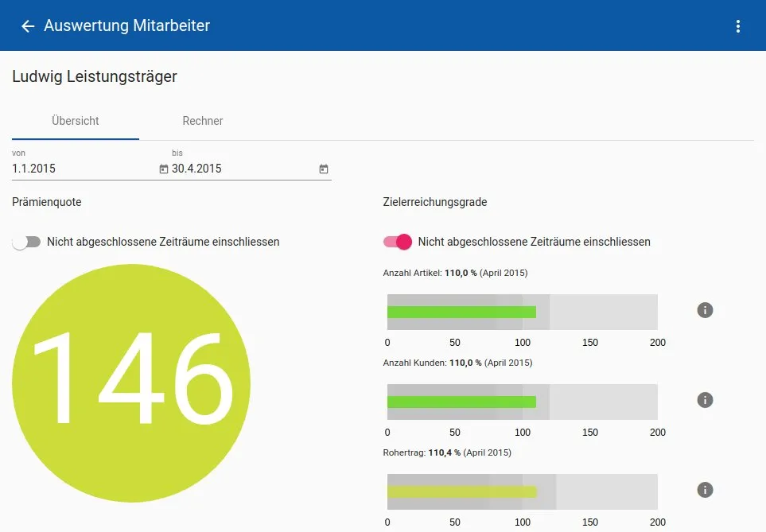Click the Anzahl Kunden green progress bar

click(x=461, y=402)
